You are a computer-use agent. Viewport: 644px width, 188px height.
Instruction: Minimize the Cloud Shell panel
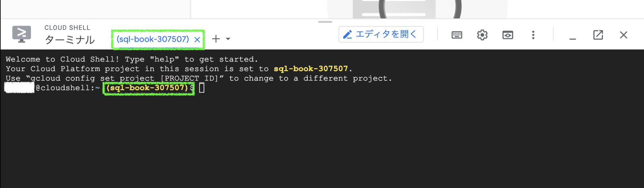coord(572,36)
